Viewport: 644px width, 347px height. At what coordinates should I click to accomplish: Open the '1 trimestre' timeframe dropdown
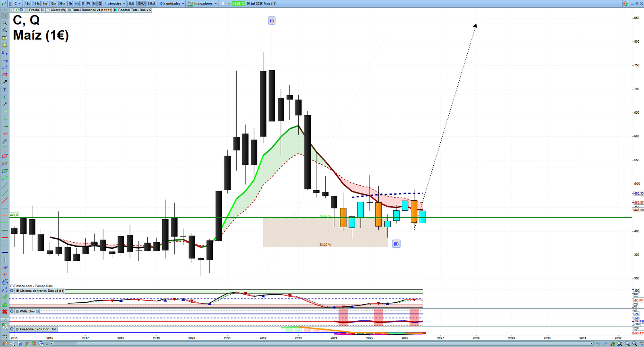tap(115, 4)
